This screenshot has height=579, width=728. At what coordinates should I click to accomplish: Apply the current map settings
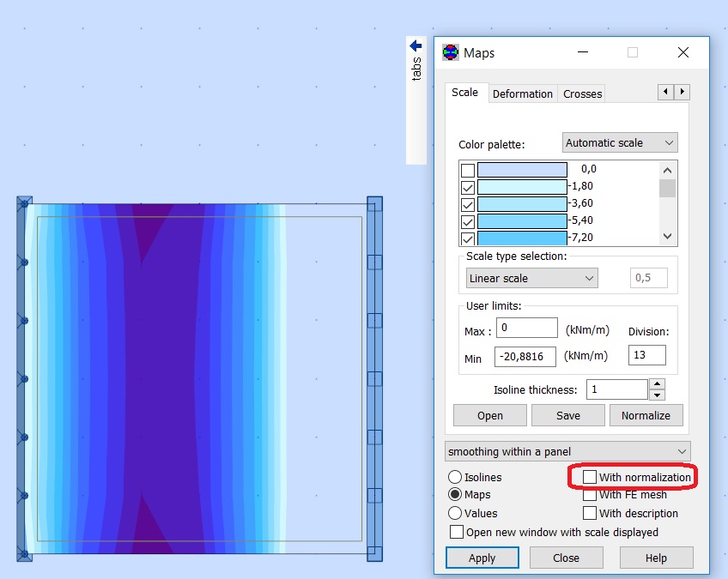pos(482,558)
